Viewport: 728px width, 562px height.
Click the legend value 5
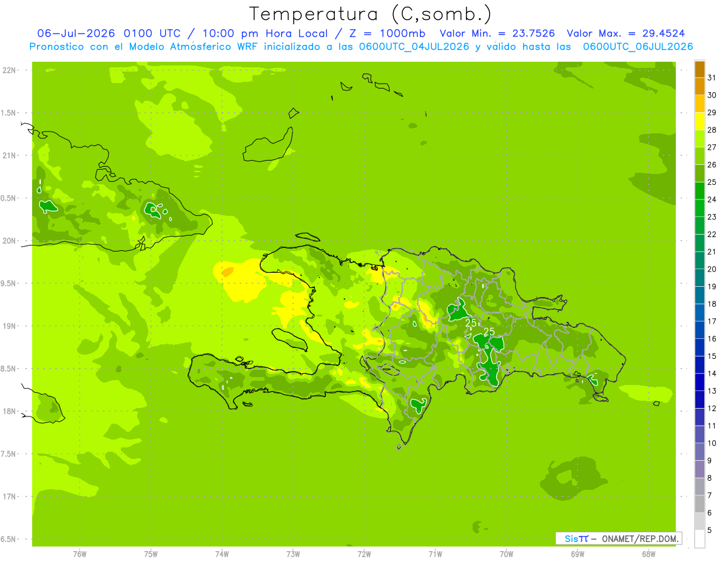(710, 530)
